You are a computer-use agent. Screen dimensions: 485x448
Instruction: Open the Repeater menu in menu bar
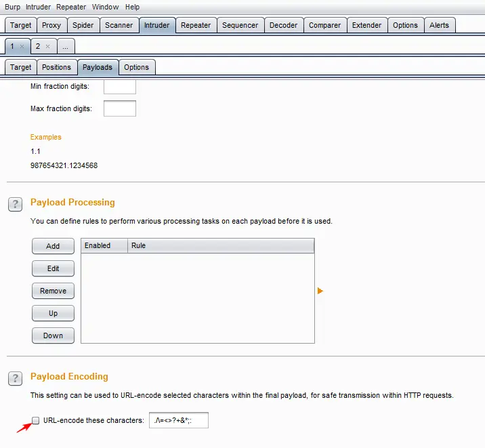71,7
